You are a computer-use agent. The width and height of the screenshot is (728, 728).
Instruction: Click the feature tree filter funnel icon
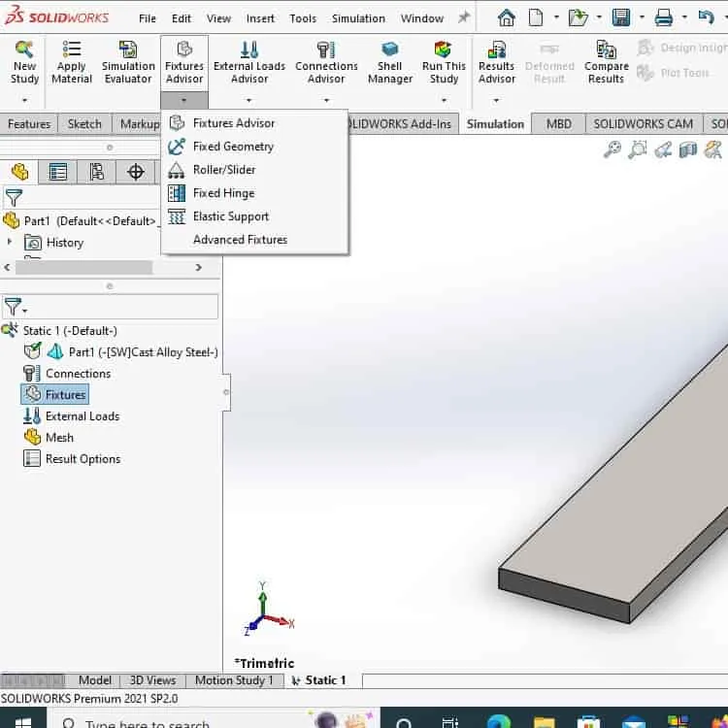14,197
